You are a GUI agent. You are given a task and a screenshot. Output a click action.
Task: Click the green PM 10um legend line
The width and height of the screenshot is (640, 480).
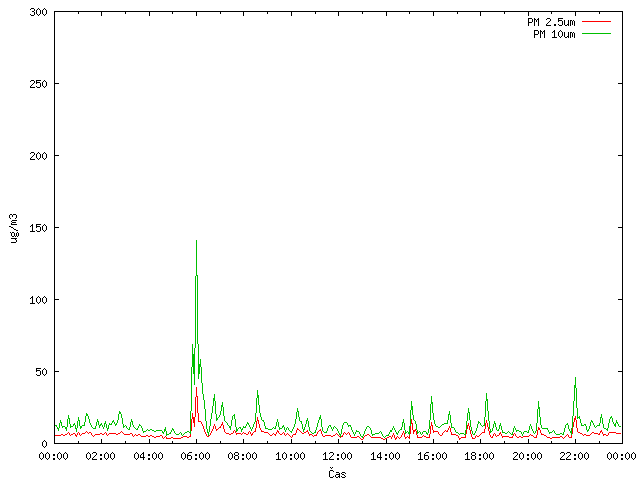pos(596,34)
